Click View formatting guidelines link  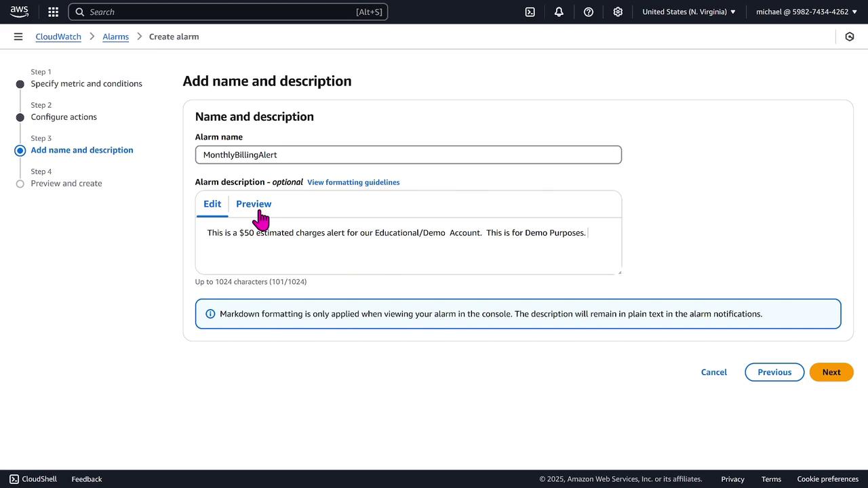tap(353, 182)
